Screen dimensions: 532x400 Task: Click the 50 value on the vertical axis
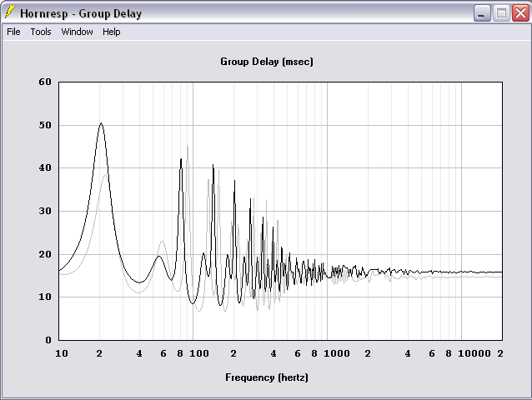pyautogui.click(x=45, y=125)
